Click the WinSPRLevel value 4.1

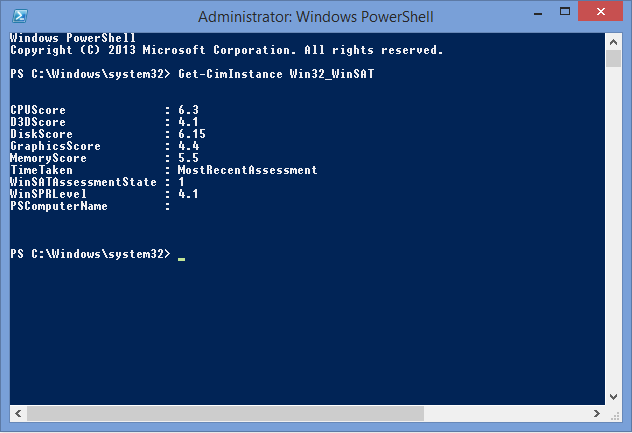click(188, 194)
